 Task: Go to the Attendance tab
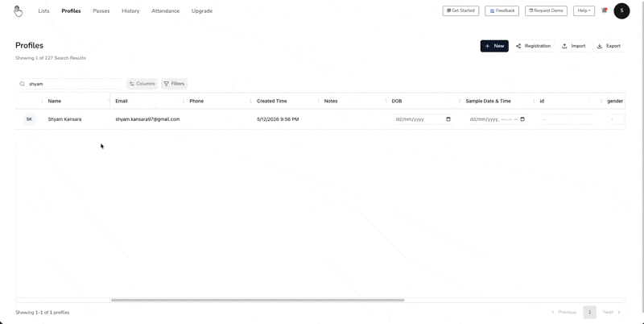tap(166, 11)
